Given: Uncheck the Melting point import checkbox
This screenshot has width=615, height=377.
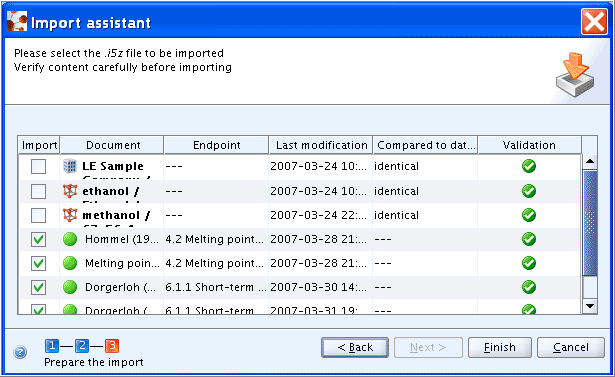Looking at the screenshot, I should 38,263.
